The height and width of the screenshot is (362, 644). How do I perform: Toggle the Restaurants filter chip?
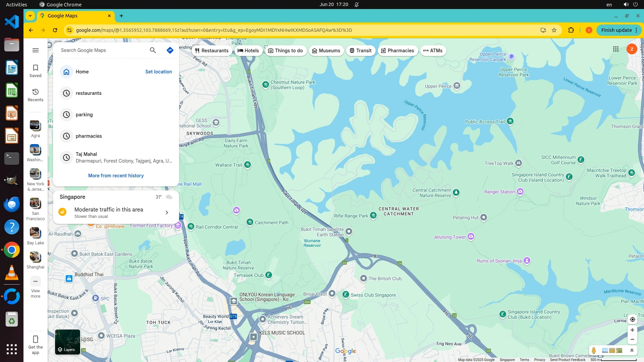212,51
